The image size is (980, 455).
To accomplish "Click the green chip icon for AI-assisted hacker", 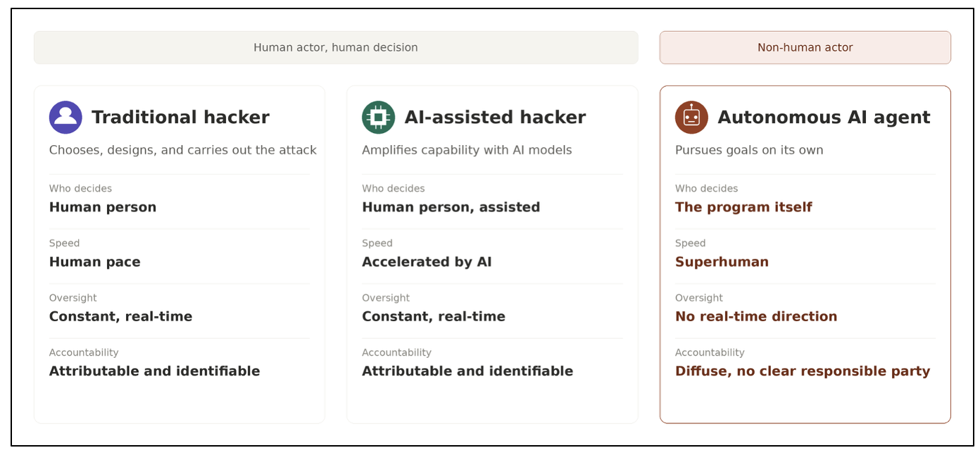I will pos(378,117).
